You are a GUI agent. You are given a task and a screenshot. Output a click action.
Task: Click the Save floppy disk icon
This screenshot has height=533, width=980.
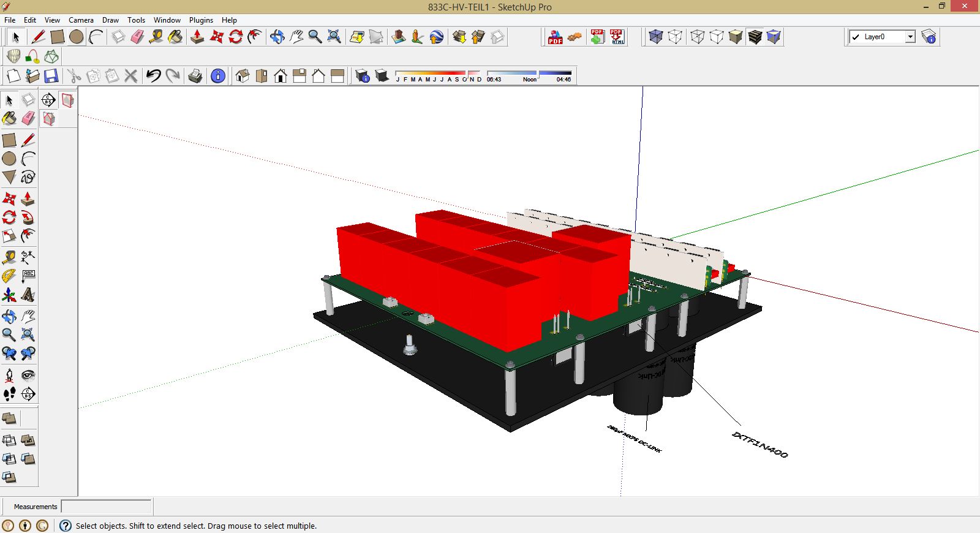[51, 76]
